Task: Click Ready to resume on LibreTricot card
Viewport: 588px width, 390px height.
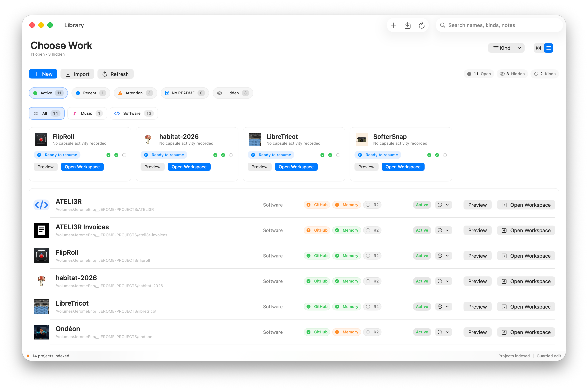Action: coord(271,155)
